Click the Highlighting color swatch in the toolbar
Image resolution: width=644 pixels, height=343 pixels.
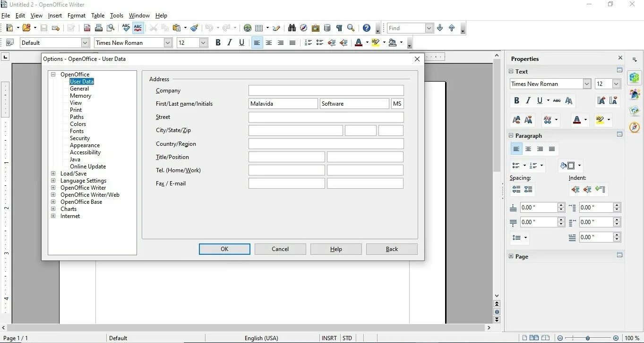point(376,42)
